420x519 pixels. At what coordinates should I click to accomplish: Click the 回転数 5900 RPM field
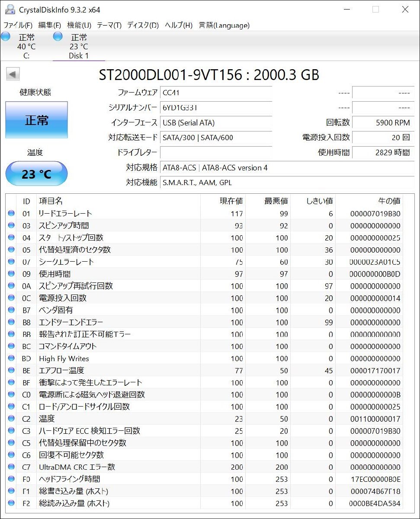click(382, 122)
